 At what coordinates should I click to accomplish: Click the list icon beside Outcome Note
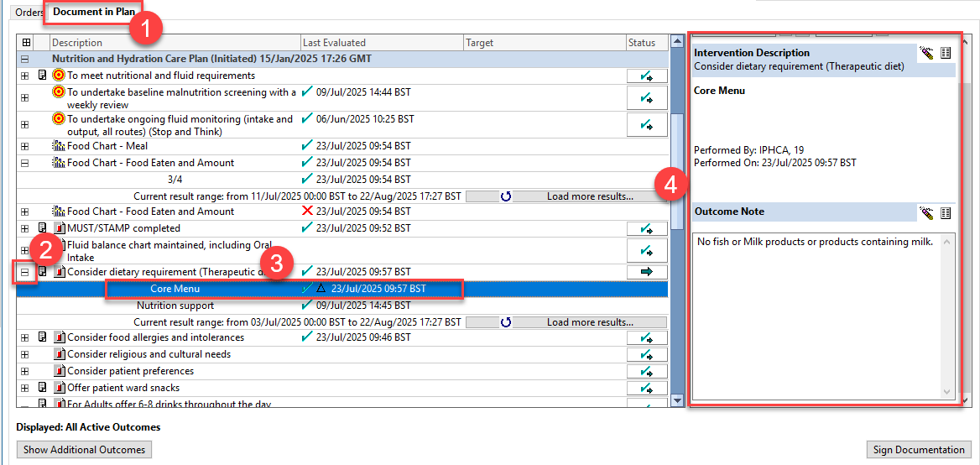point(946,213)
